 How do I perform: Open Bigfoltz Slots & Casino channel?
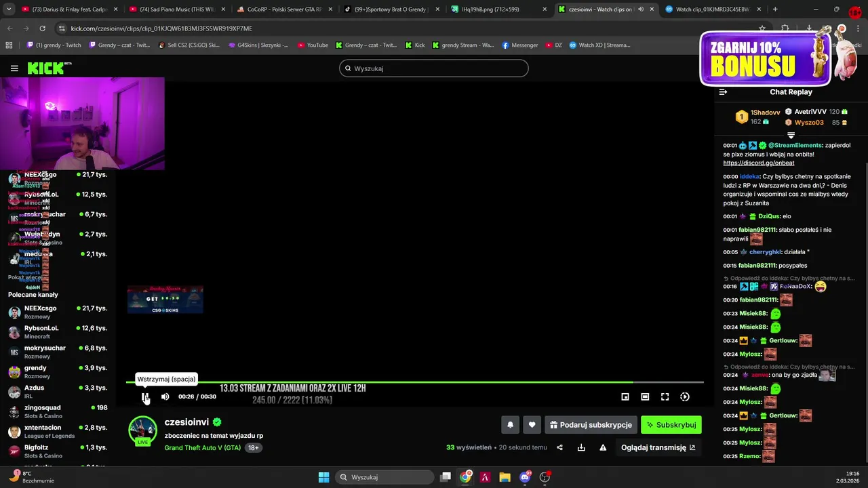tap(58, 451)
